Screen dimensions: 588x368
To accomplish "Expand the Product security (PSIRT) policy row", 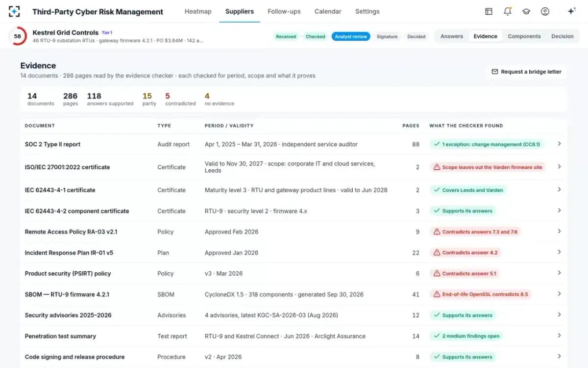I will pos(559,273).
